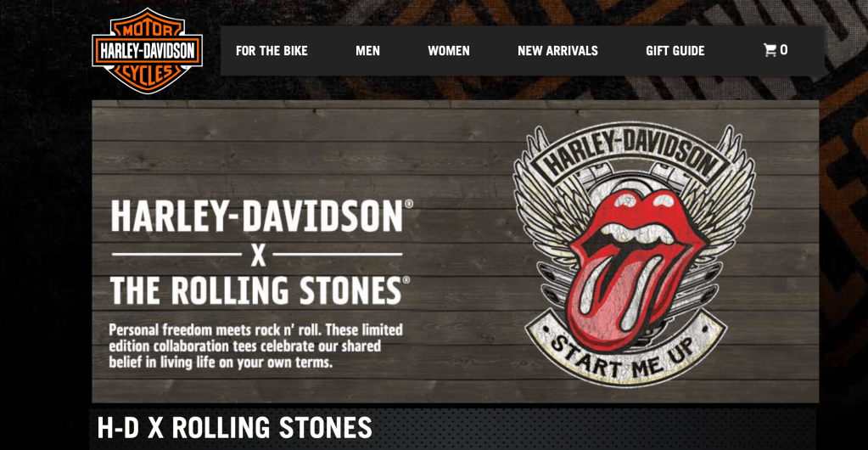Click the divider line left of the X
This screenshot has height=450, width=868.
click(x=177, y=254)
